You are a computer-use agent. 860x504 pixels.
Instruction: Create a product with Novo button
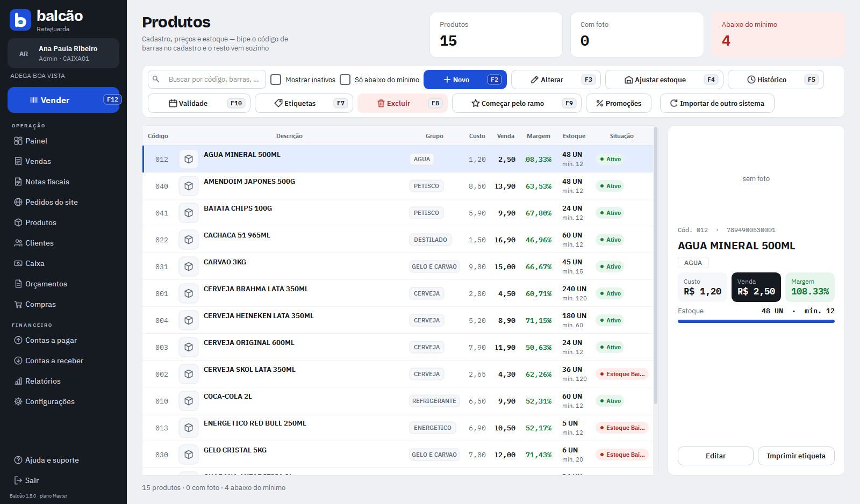[x=465, y=80]
